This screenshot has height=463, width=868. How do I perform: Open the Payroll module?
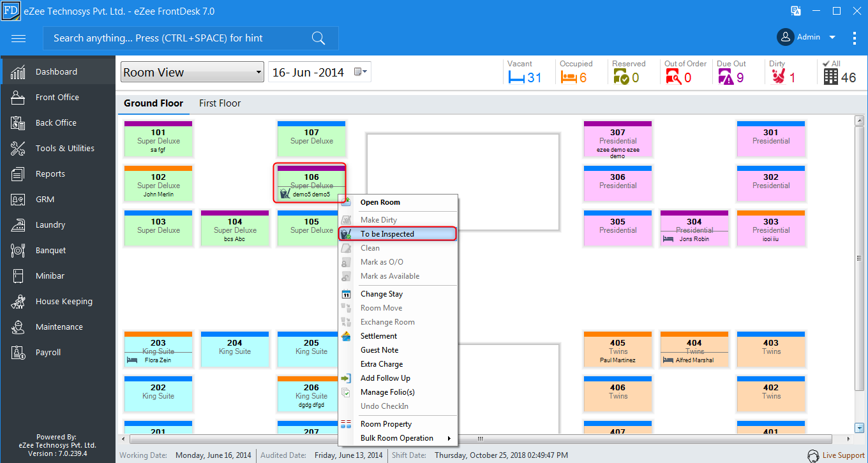click(x=57, y=352)
